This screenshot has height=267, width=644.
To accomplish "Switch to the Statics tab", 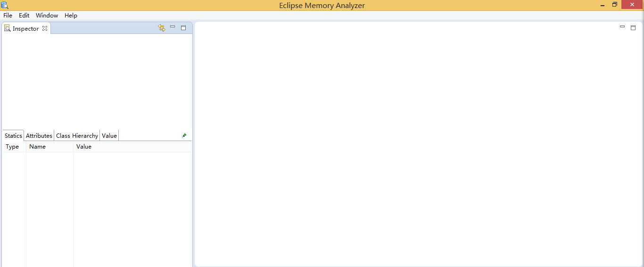I will [x=13, y=136].
